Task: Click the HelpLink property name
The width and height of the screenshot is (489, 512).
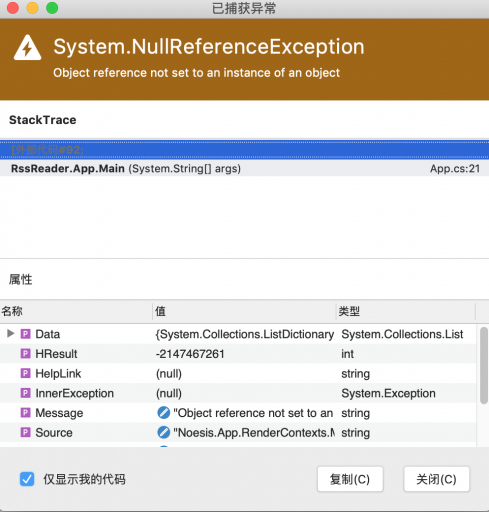Action: coord(58,373)
